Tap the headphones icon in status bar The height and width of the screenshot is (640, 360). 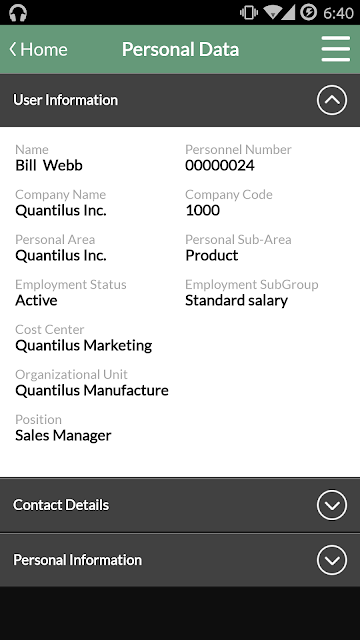click(18, 13)
